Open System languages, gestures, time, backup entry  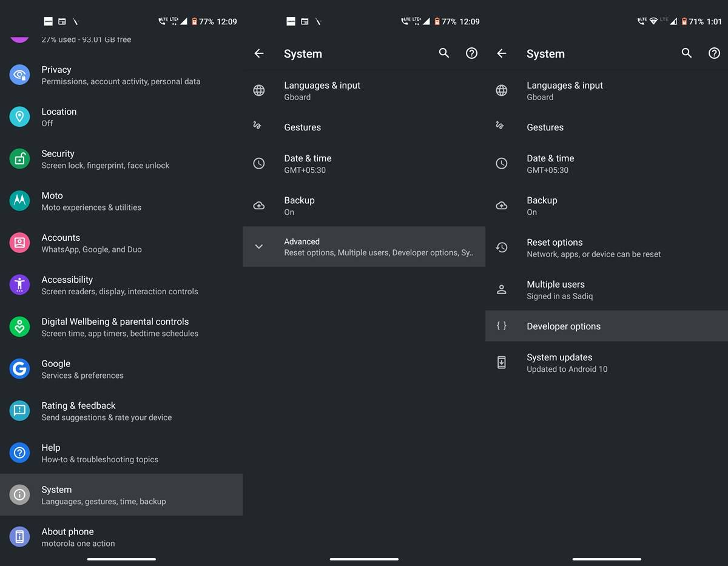pyautogui.click(x=103, y=495)
